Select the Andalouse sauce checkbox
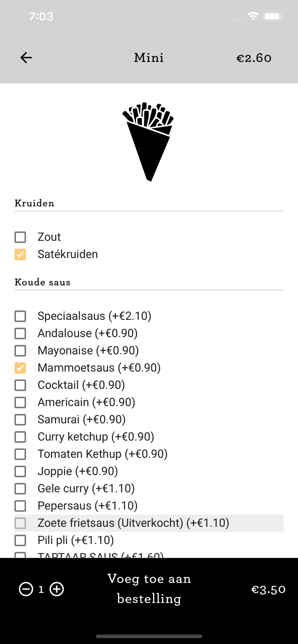The width and height of the screenshot is (298, 644). point(20,334)
